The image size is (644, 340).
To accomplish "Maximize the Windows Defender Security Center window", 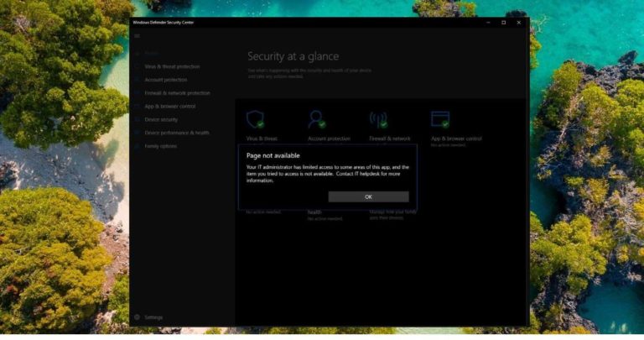I will pyautogui.click(x=503, y=23).
